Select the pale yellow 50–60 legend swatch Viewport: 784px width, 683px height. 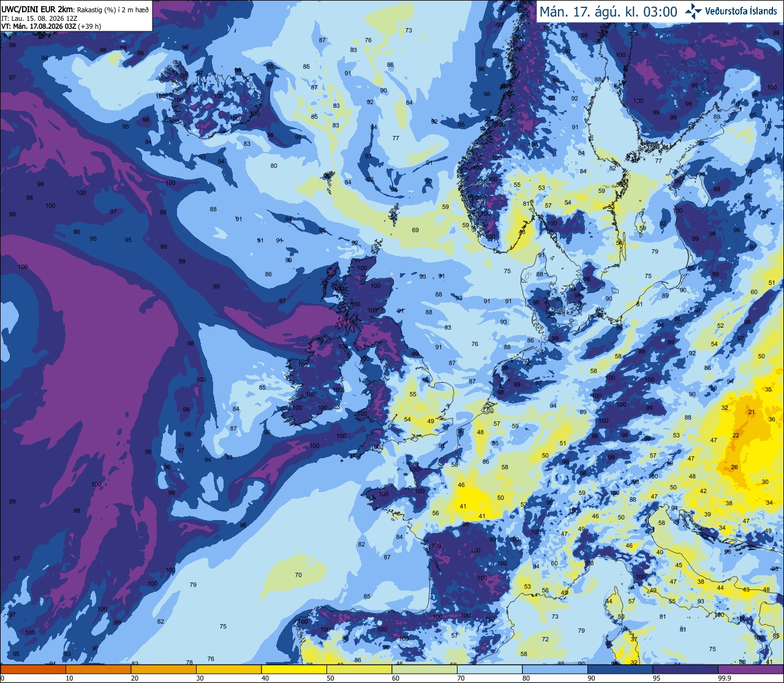359,670
